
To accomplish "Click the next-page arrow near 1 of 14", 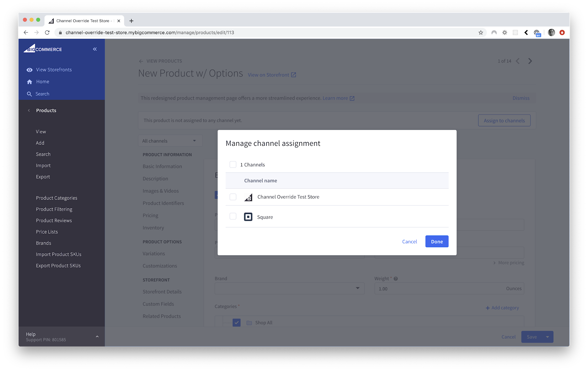I will [530, 61].
